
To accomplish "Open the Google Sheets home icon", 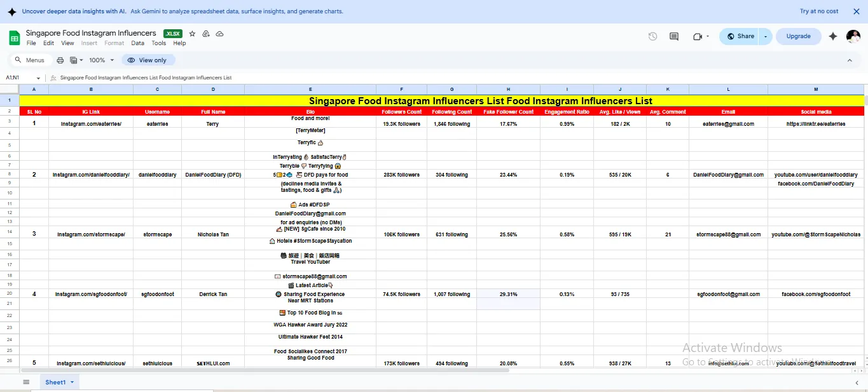I will 14,37.
